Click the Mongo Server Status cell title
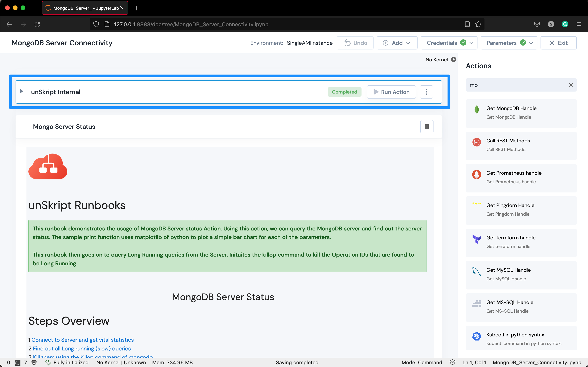 click(x=64, y=126)
